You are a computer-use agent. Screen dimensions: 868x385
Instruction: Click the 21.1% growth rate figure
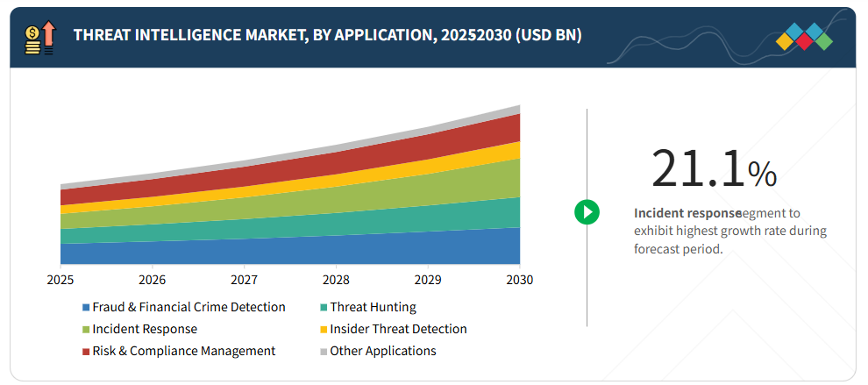(x=714, y=169)
